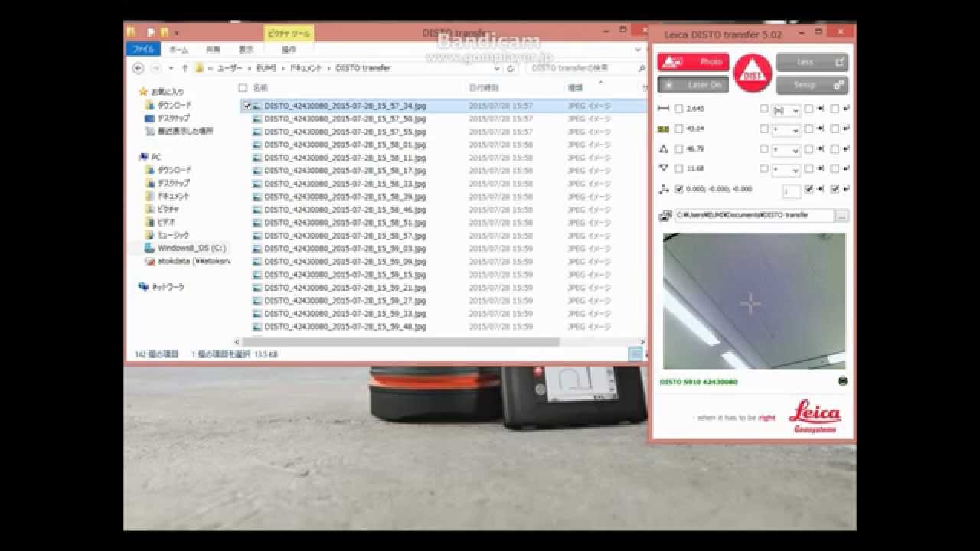Uncheck the Tab checkbox in the coordinates row

(x=808, y=189)
